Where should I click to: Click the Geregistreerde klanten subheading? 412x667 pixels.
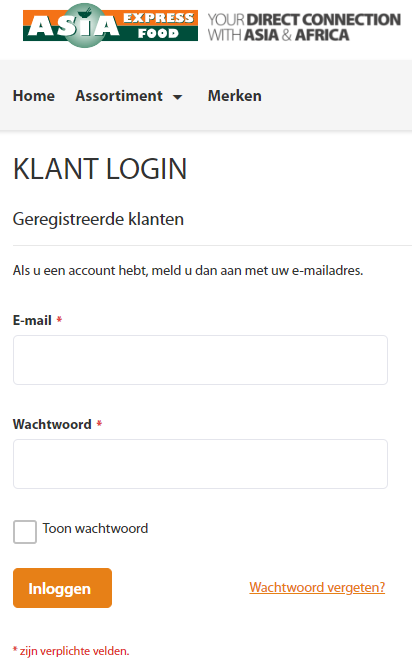pyautogui.click(x=98, y=219)
